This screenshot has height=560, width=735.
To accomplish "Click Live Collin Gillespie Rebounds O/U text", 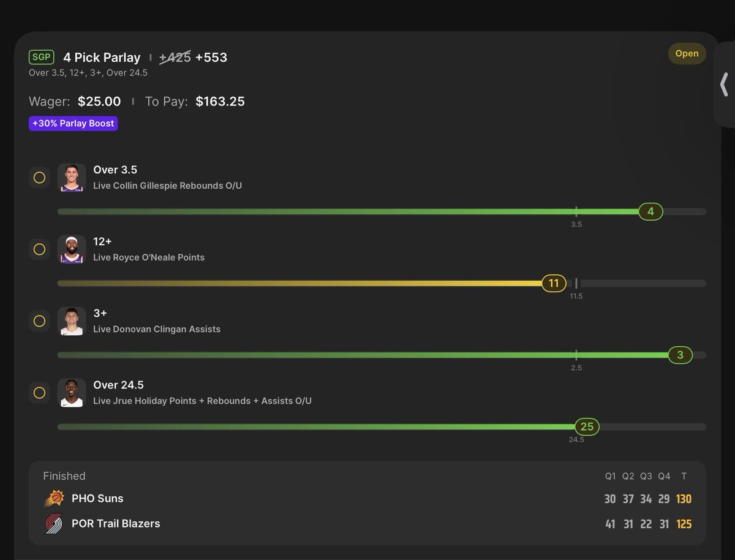I will pyautogui.click(x=167, y=186).
